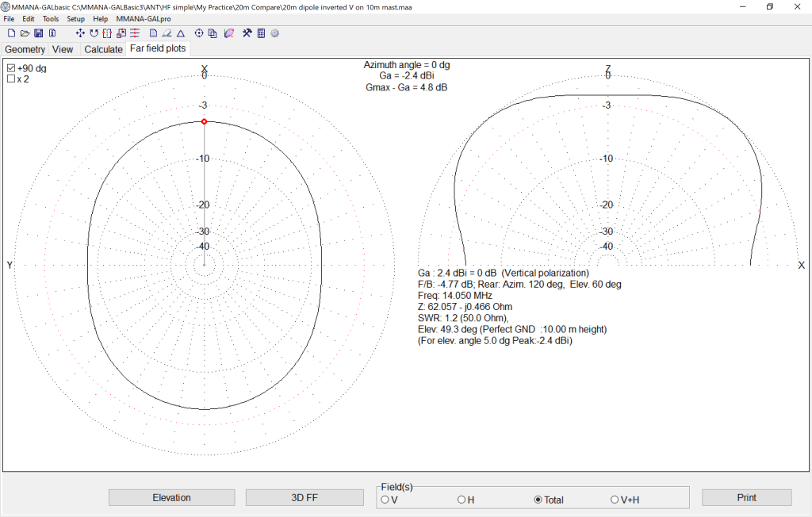812x517 pixels.
Task: Click the move wires cross-arrows icon
Action: [x=80, y=33]
